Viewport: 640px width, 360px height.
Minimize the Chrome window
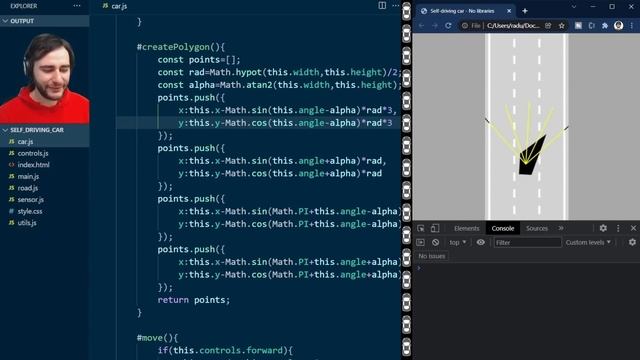click(593, 7)
